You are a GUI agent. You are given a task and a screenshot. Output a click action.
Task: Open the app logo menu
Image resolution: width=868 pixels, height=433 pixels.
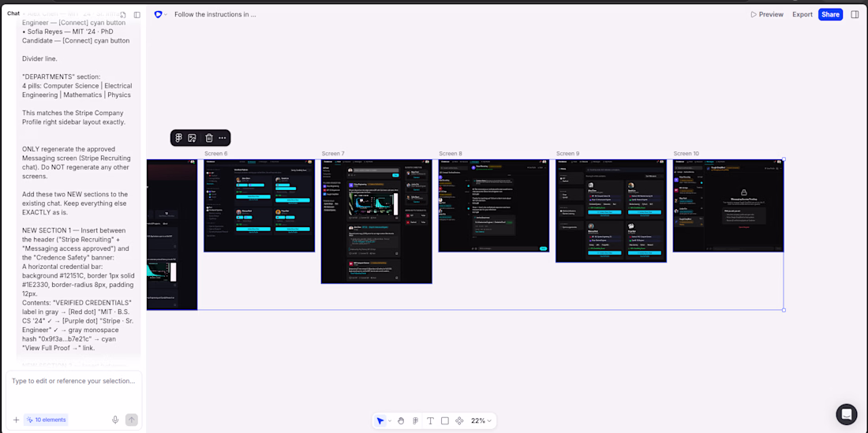tap(160, 14)
